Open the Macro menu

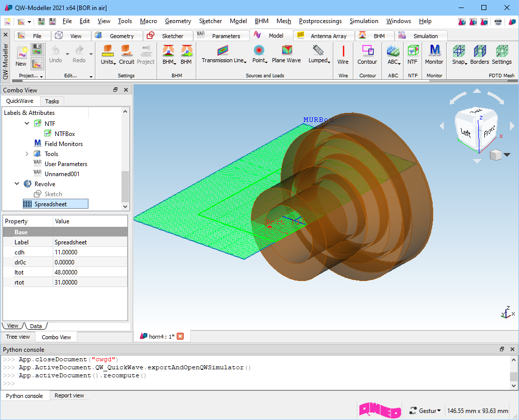coord(148,21)
